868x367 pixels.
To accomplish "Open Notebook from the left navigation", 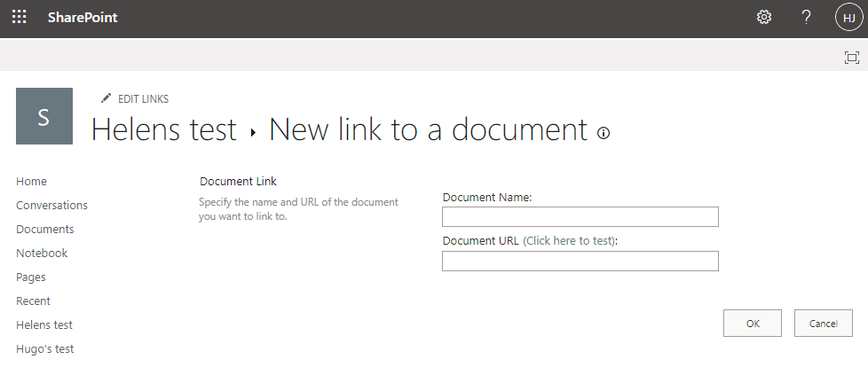I will click(42, 253).
